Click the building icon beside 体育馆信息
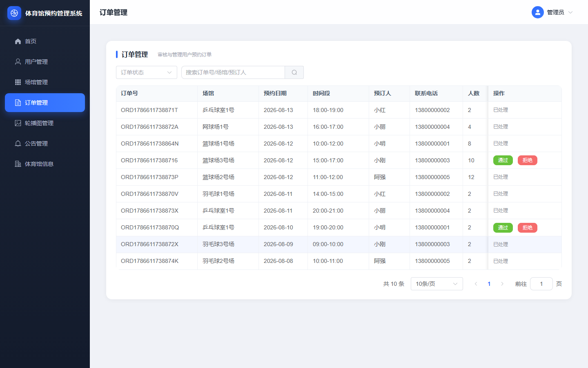This screenshot has height=368, width=588. [18, 164]
